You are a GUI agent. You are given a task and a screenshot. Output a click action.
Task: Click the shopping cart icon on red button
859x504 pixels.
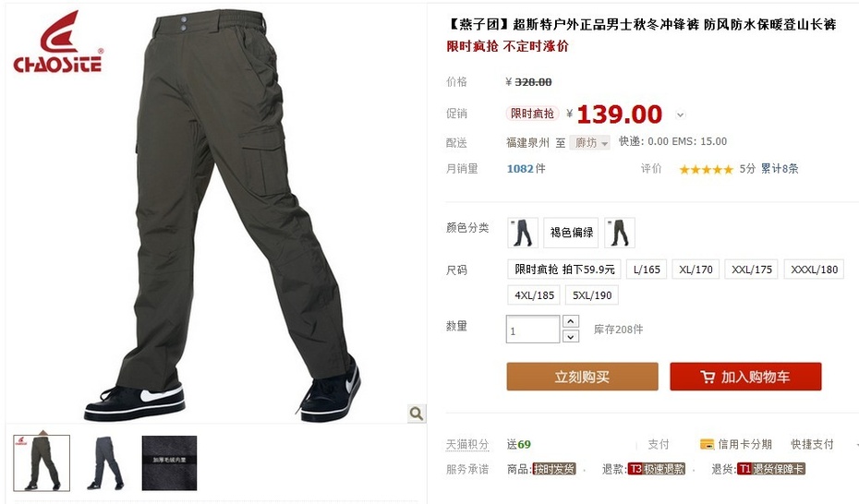pos(708,377)
